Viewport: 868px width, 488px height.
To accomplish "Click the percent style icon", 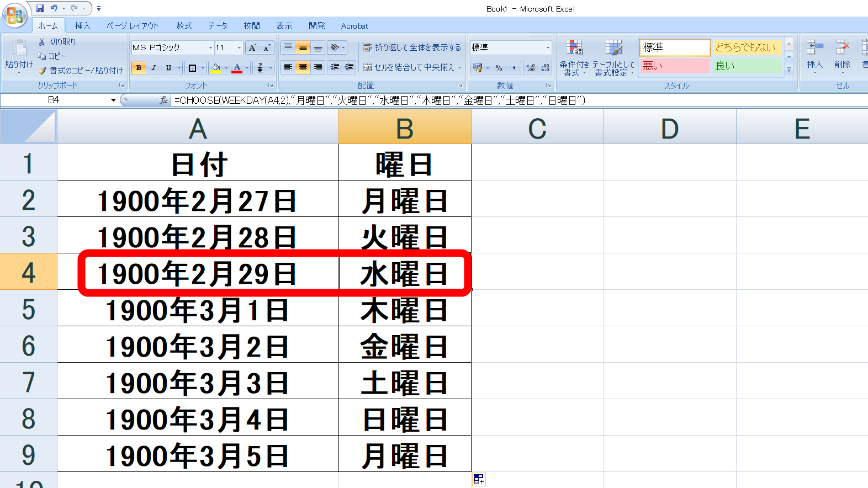I will (499, 68).
